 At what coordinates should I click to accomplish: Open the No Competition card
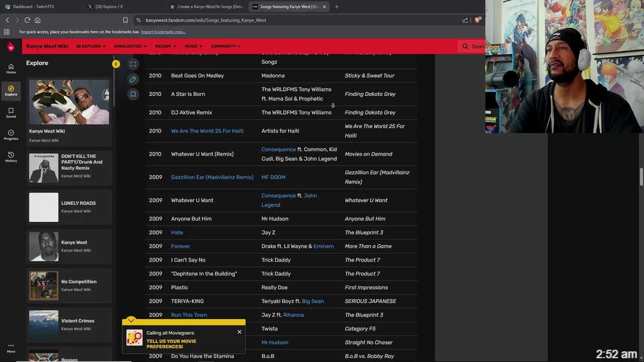[69, 286]
